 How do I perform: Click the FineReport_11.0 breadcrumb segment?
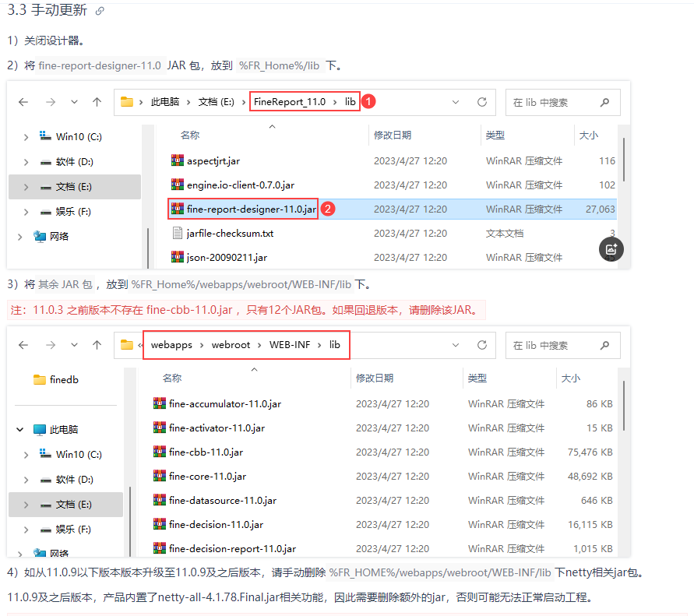[x=290, y=102]
